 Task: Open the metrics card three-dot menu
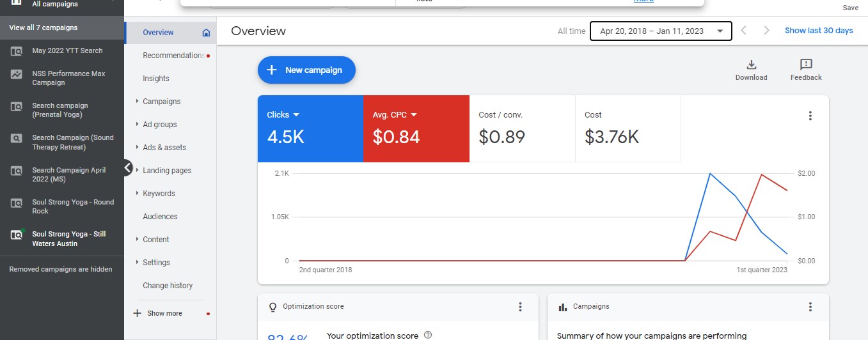coord(810,116)
